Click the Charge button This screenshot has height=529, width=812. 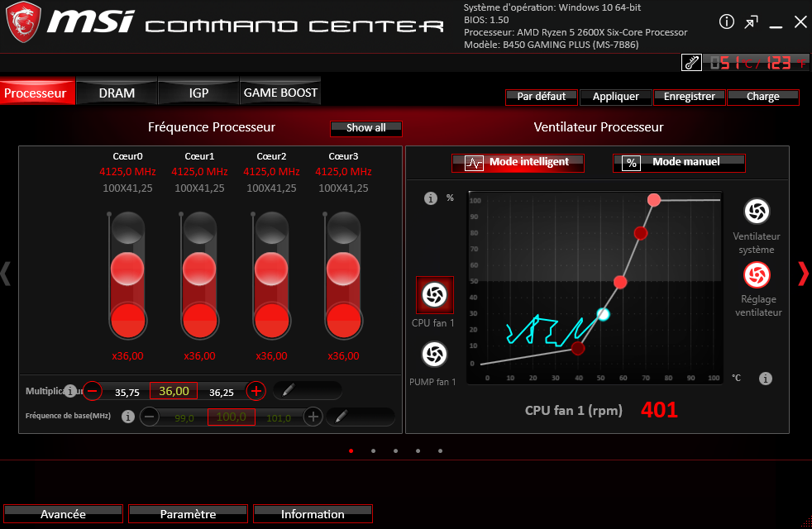[x=763, y=97]
